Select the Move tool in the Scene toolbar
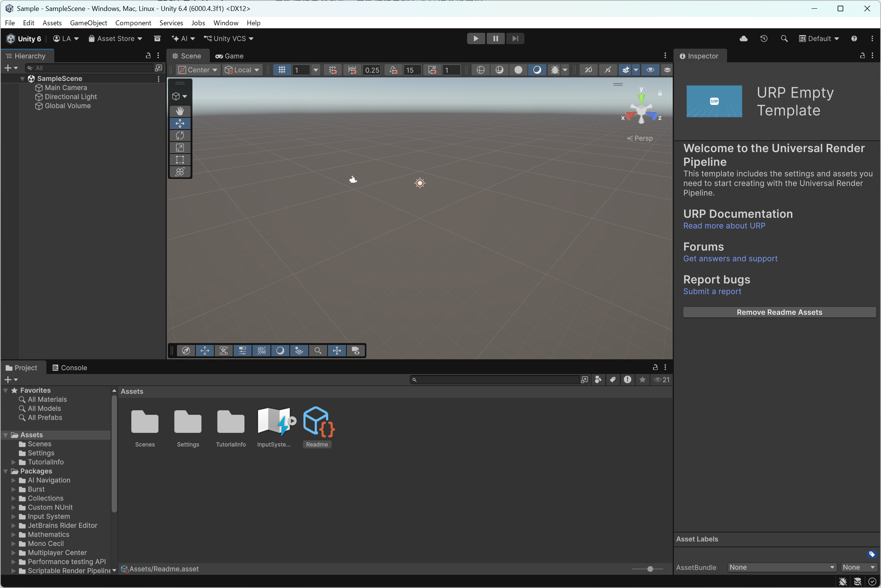 [x=180, y=123]
